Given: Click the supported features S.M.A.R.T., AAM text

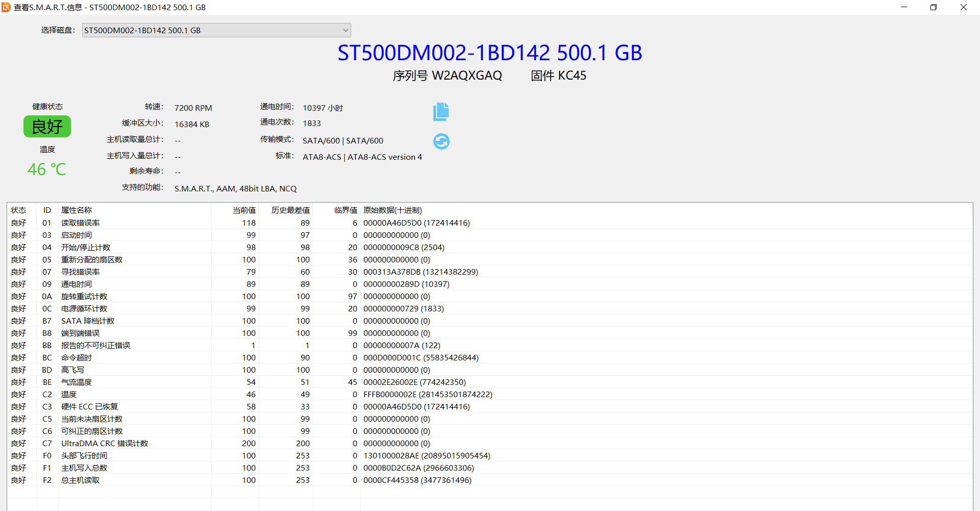Looking at the screenshot, I should [x=235, y=189].
